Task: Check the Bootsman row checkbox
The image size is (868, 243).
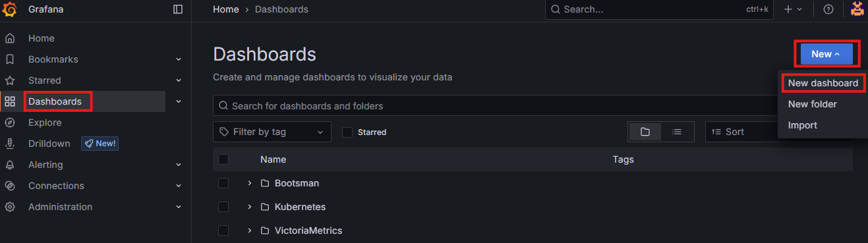Action: tap(223, 183)
